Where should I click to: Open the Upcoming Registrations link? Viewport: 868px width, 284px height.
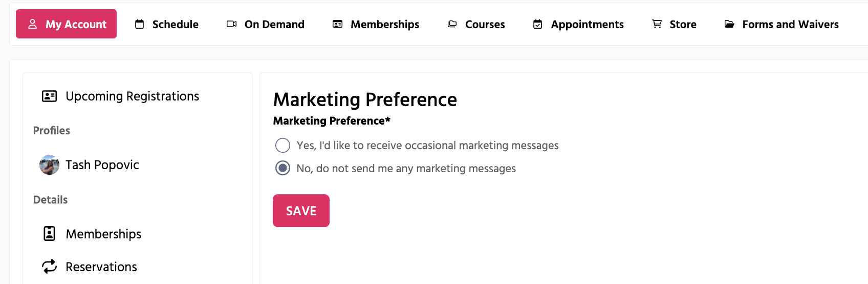pyautogui.click(x=132, y=96)
